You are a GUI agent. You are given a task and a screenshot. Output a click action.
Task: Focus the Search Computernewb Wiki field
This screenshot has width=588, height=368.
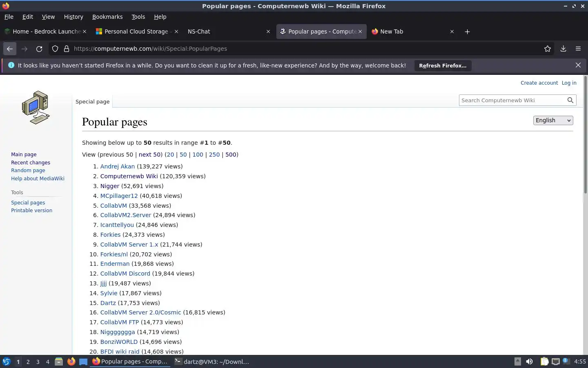[x=512, y=100]
